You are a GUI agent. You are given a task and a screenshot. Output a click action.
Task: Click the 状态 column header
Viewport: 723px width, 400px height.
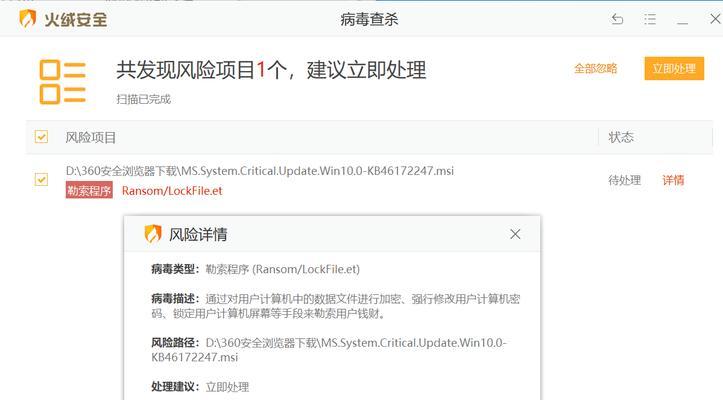click(x=621, y=137)
